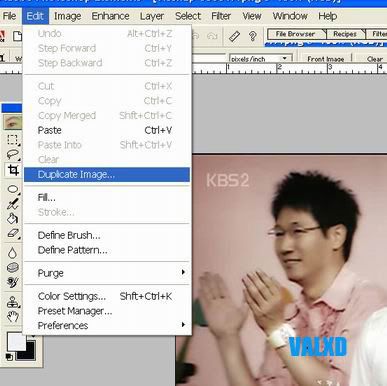Open the Window menu
This screenshot has width=387, height=386.
290,16
